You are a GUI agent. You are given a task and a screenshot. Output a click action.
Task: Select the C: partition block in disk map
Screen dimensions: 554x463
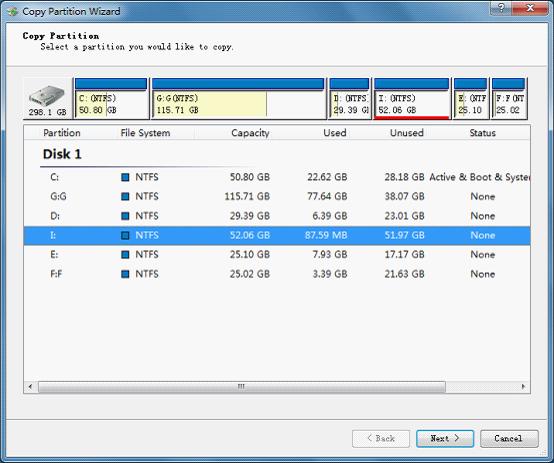pyautogui.click(x=111, y=99)
